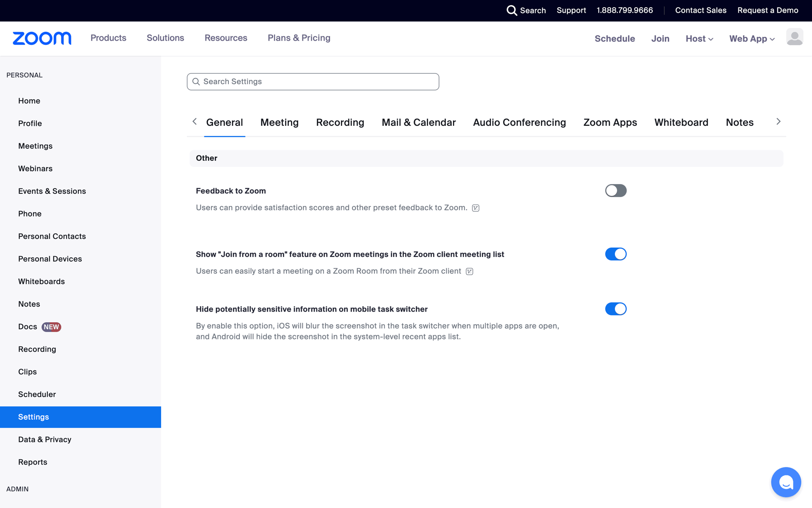Click the NEW badge next to Docs

pyautogui.click(x=51, y=327)
